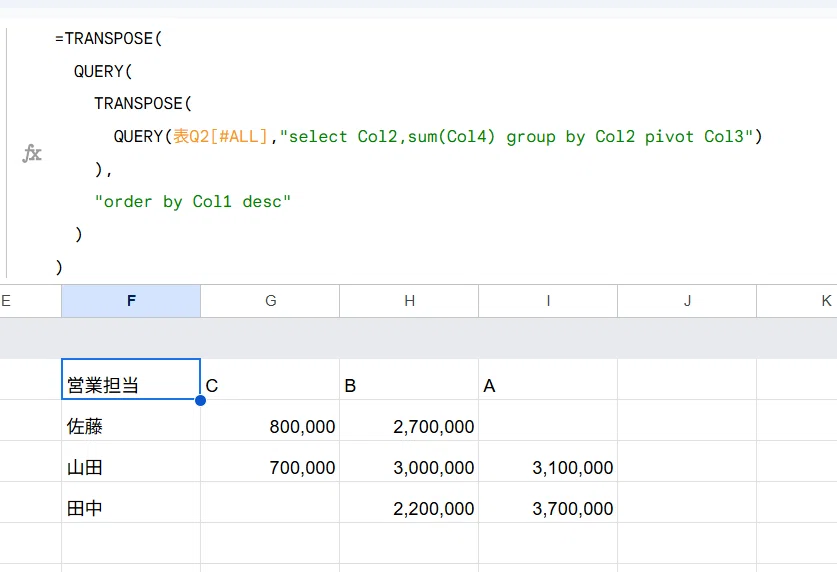Select the 佐藤 name cell
The image size is (837, 572).
pos(131,420)
